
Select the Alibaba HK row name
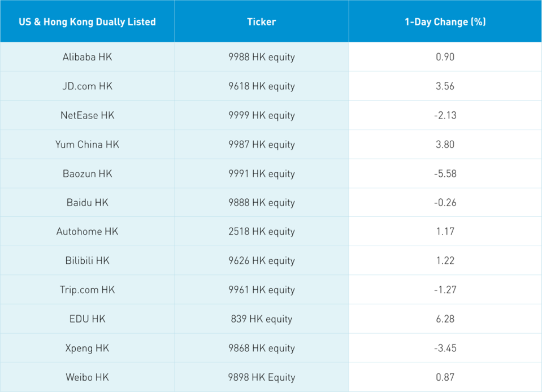click(87, 57)
